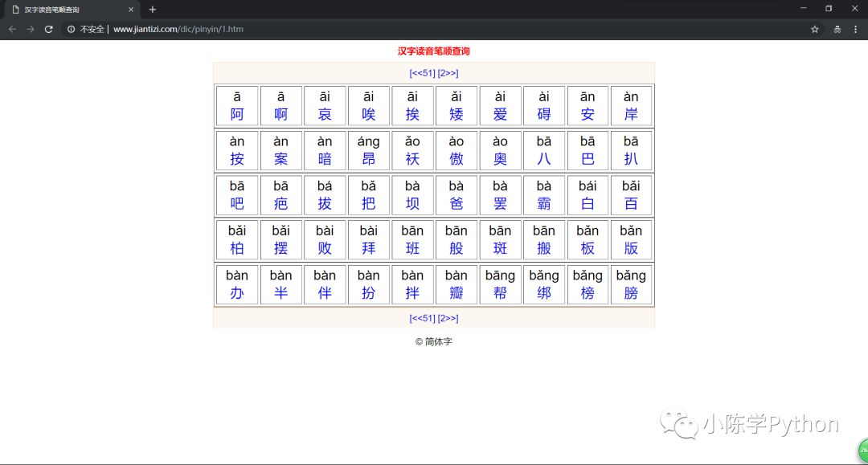Open character 袄 link
868x465 pixels.
click(412, 159)
